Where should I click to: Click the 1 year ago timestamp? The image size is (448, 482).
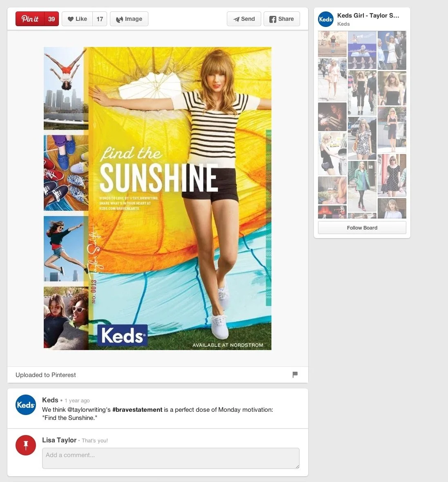(x=77, y=401)
